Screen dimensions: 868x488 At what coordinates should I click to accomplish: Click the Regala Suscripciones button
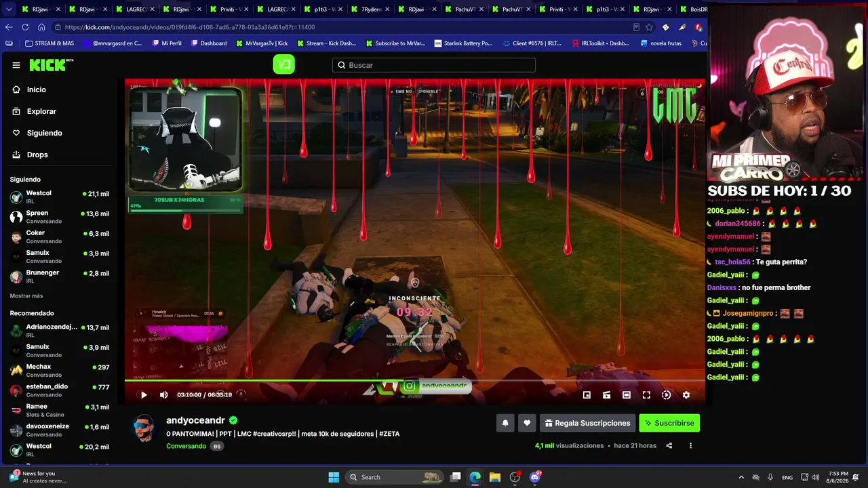click(587, 423)
